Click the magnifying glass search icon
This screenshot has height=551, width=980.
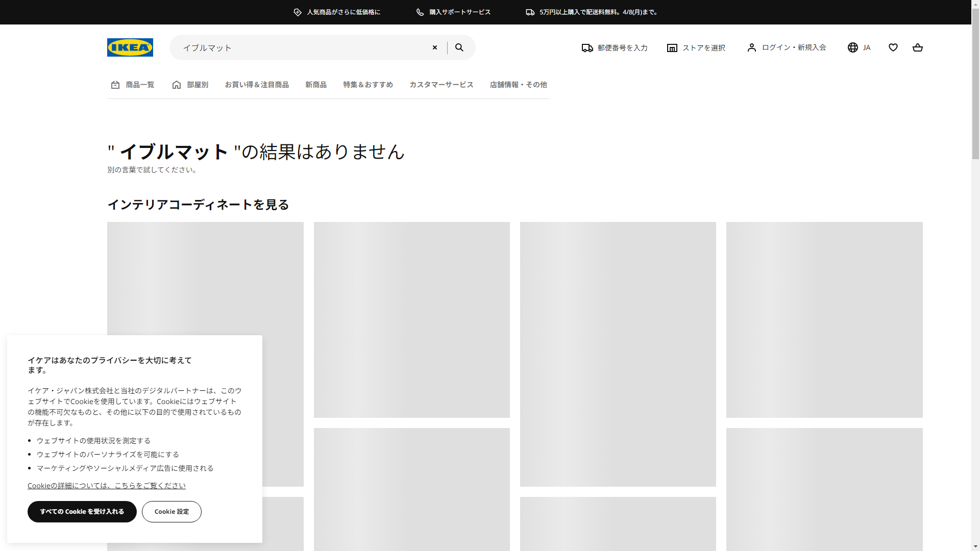459,47
